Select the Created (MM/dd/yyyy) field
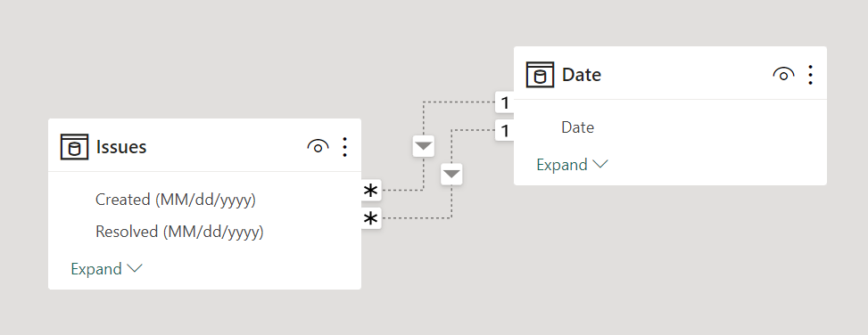The height and width of the screenshot is (335, 868). pos(176,200)
